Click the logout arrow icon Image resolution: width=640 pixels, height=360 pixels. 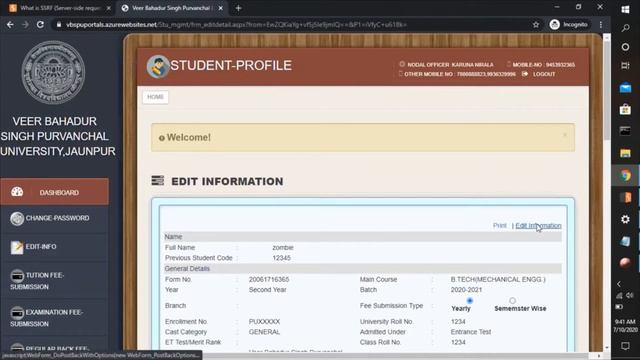pos(525,73)
